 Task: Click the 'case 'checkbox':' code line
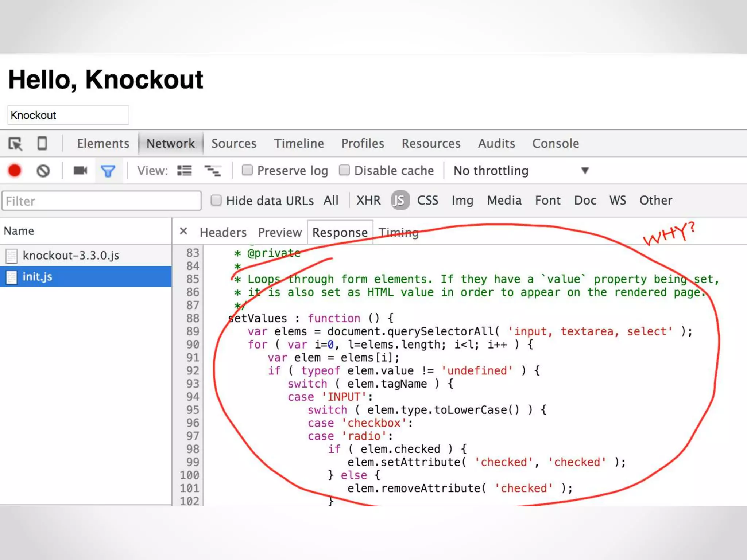360,423
